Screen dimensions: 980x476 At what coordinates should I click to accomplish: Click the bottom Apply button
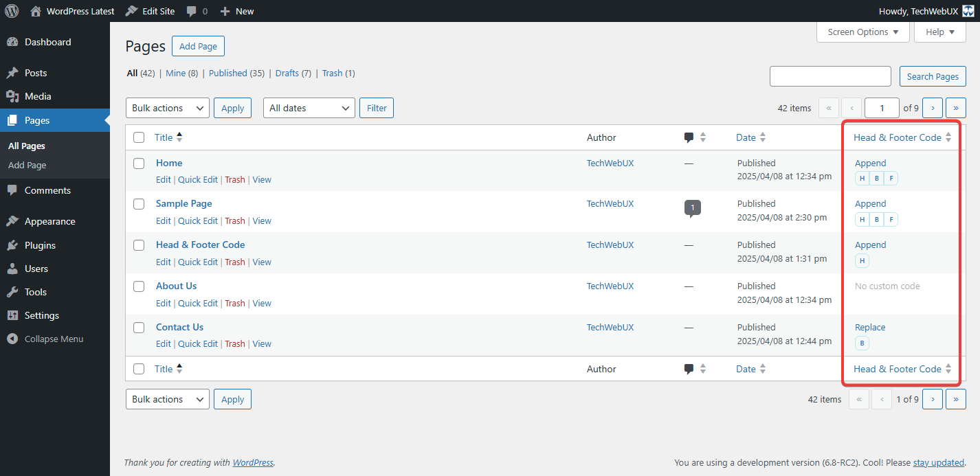(232, 399)
